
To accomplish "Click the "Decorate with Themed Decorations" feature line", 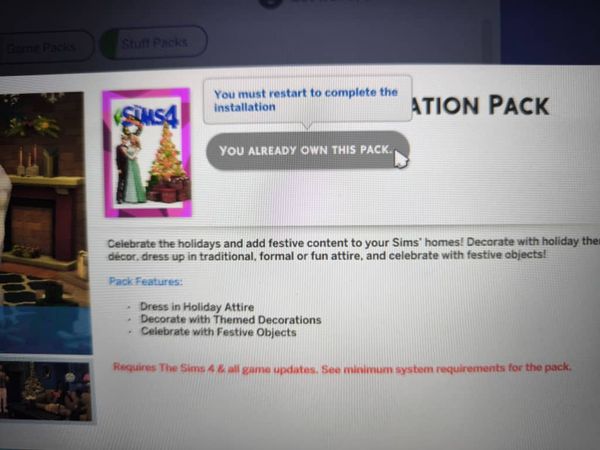I will 231,320.
